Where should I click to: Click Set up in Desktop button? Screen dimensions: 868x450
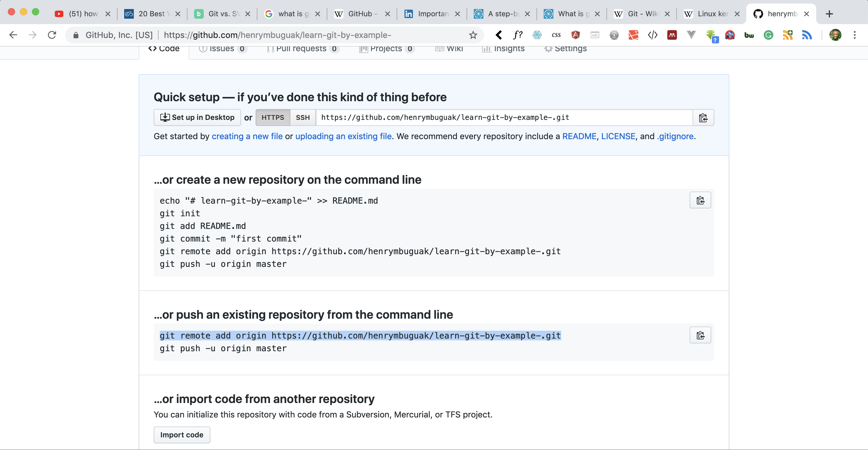click(x=197, y=117)
